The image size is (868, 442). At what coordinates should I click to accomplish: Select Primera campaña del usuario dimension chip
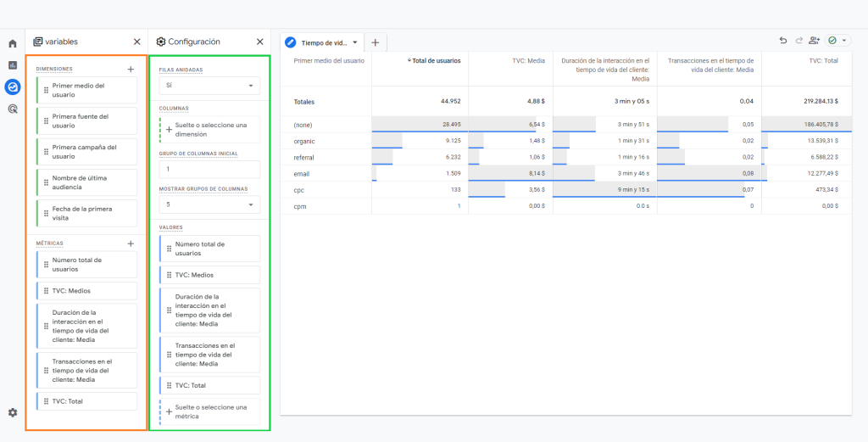86,152
